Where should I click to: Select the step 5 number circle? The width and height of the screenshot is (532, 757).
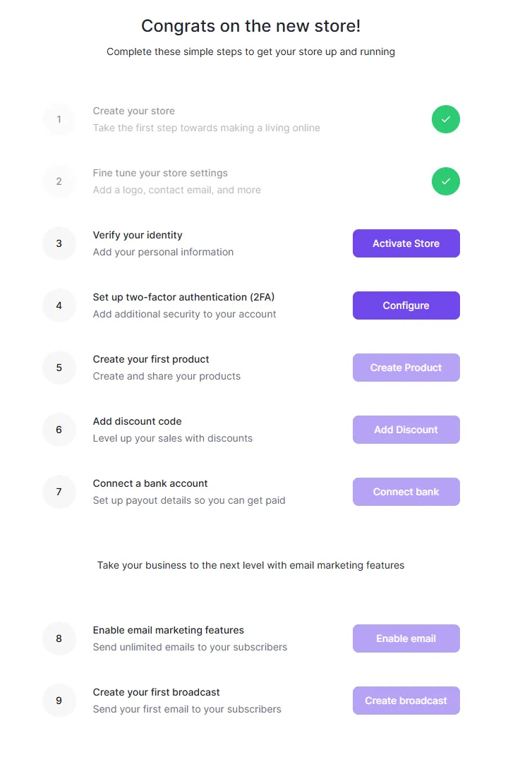coord(59,368)
